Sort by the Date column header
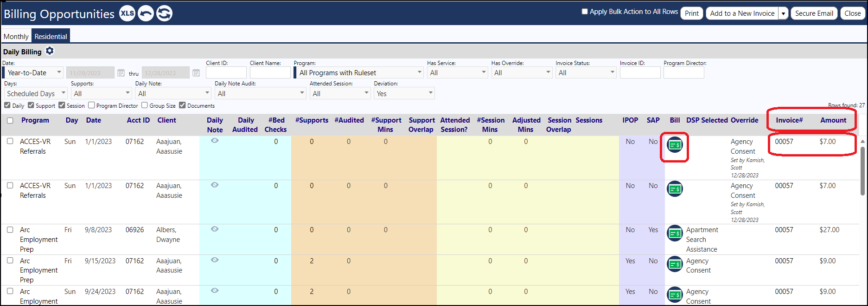Image resolution: width=868 pixels, height=306 pixels. 94,120
